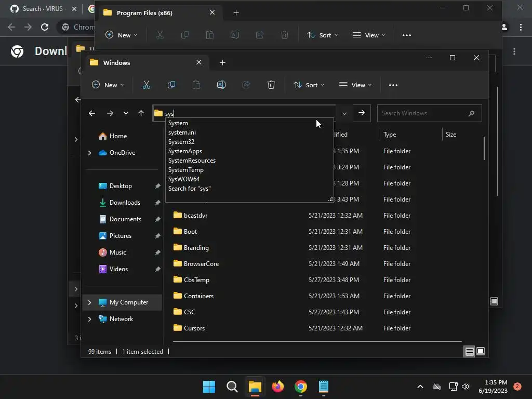Pick SystemResources from the suggestion list

click(x=249, y=161)
